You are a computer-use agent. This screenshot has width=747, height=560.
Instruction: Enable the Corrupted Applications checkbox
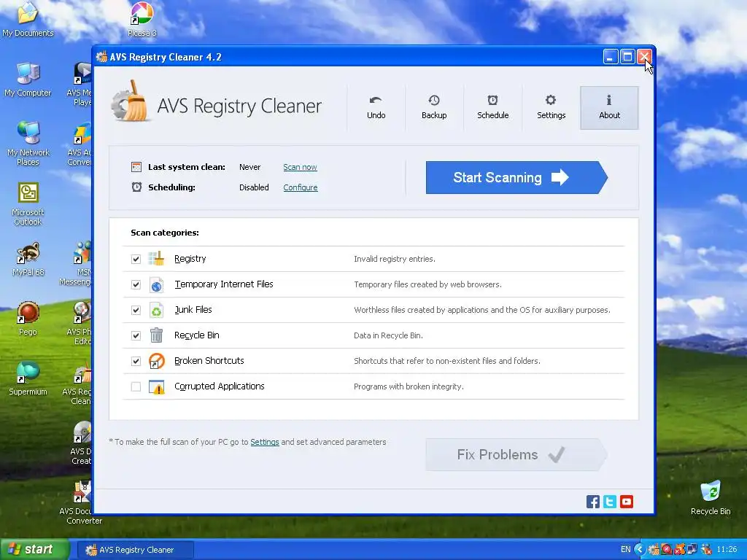click(136, 386)
